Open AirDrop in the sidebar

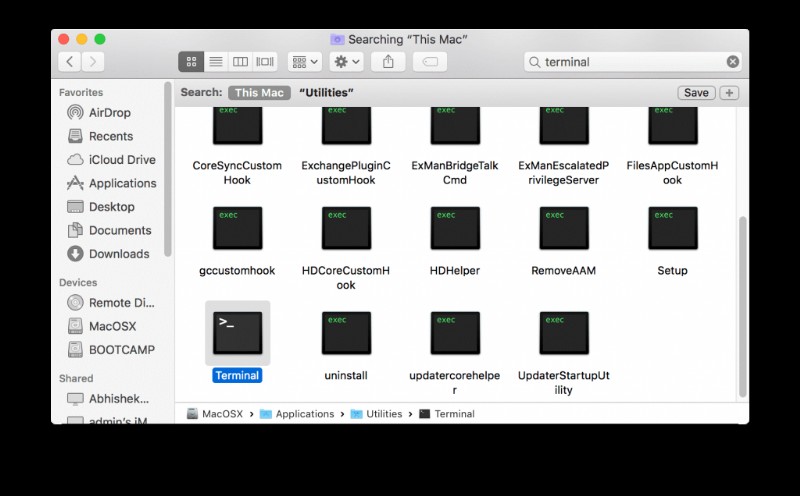[x=99, y=112]
